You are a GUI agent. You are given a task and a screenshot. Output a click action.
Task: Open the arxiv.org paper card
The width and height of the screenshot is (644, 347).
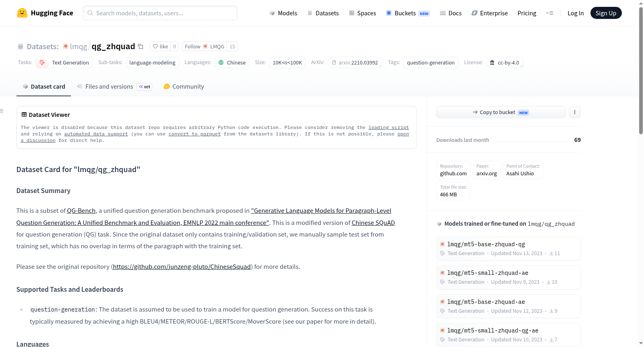487,170
